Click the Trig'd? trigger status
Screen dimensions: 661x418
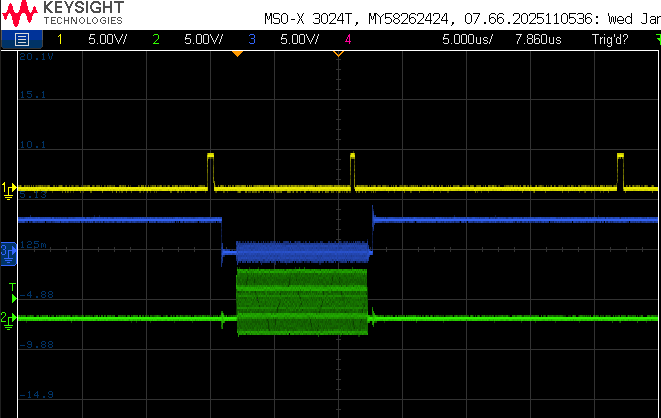(610, 40)
